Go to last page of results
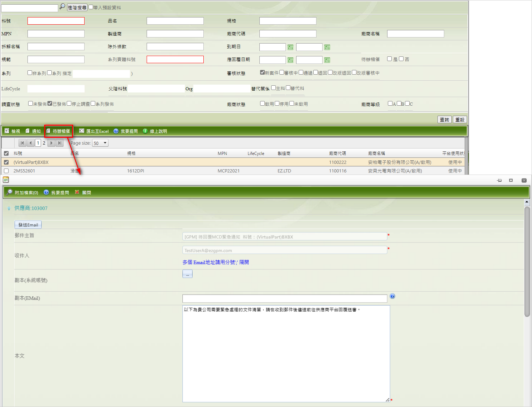This screenshot has width=532, height=407. [60, 143]
